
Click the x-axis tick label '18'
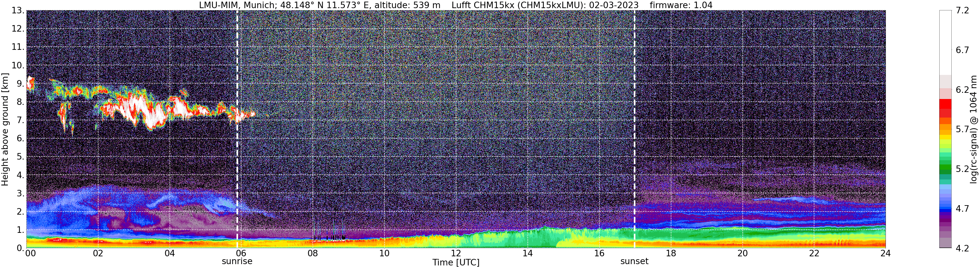coord(671,253)
